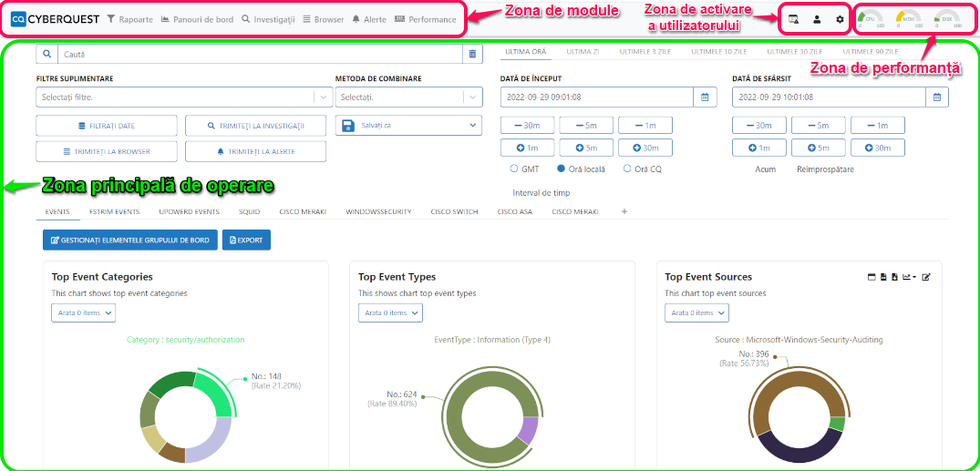Open Arata 0 items under Top Event Sources
Screen dimensions: 980x471
click(696, 313)
